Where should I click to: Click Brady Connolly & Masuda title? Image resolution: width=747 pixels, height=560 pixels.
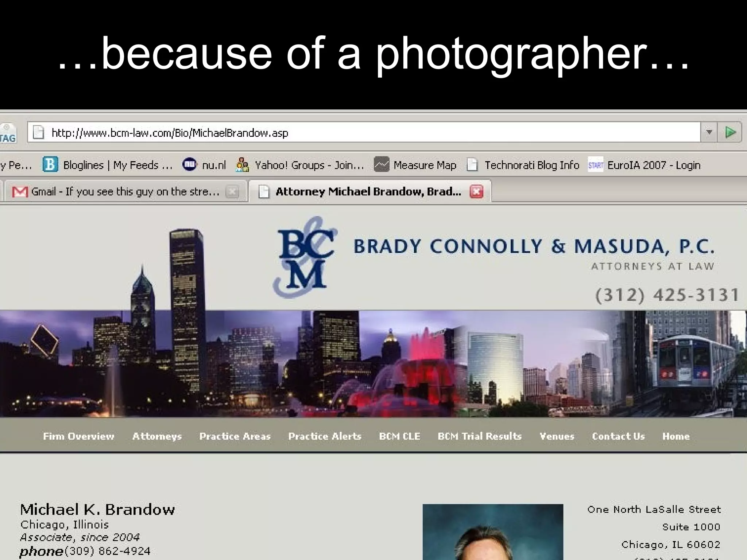pyautogui.click(x=534, y=246)
